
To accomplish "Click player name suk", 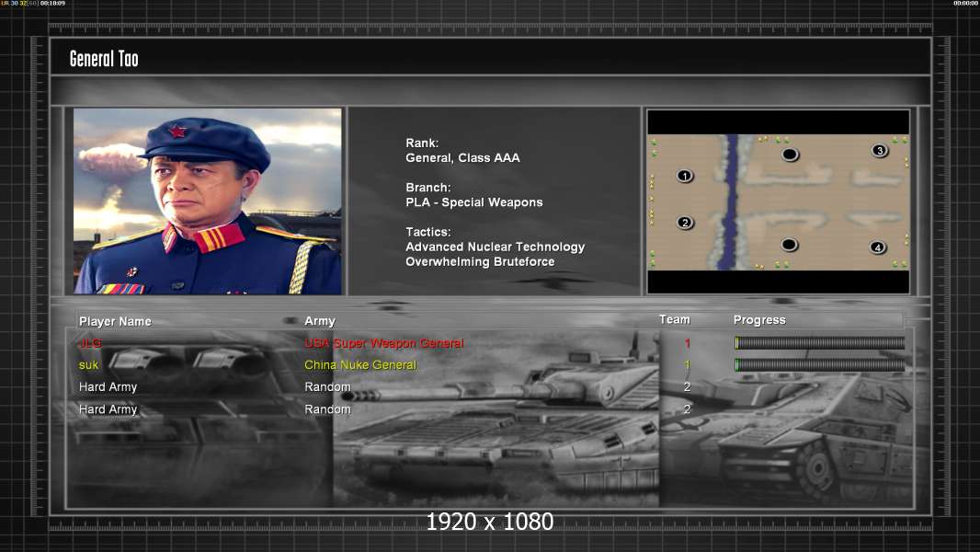I will click(x=89, y=365).
